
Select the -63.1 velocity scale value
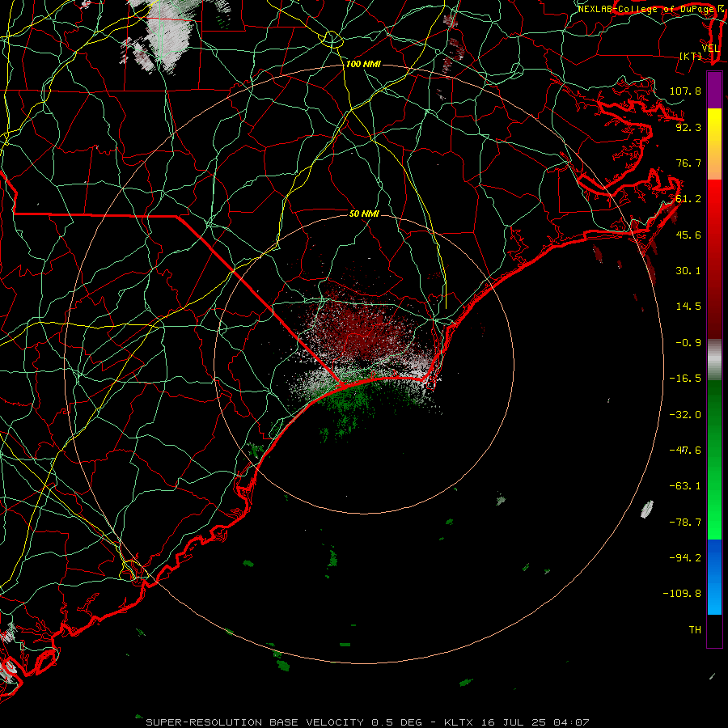point(685,486)
